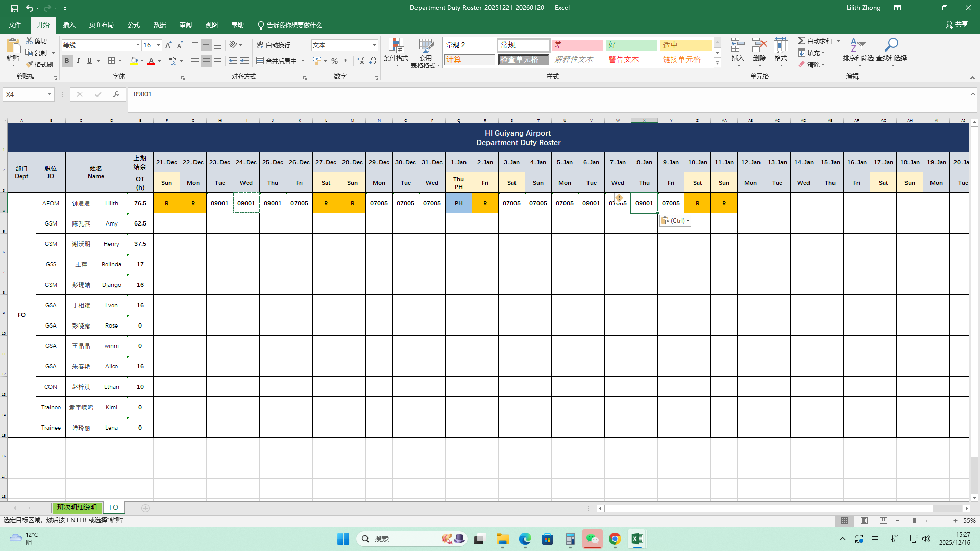The width and height of the screenshot is (980, 551).
Task: Click the AutoSum sigma icon
Action: pyautogui.click(x=802, y=41)
